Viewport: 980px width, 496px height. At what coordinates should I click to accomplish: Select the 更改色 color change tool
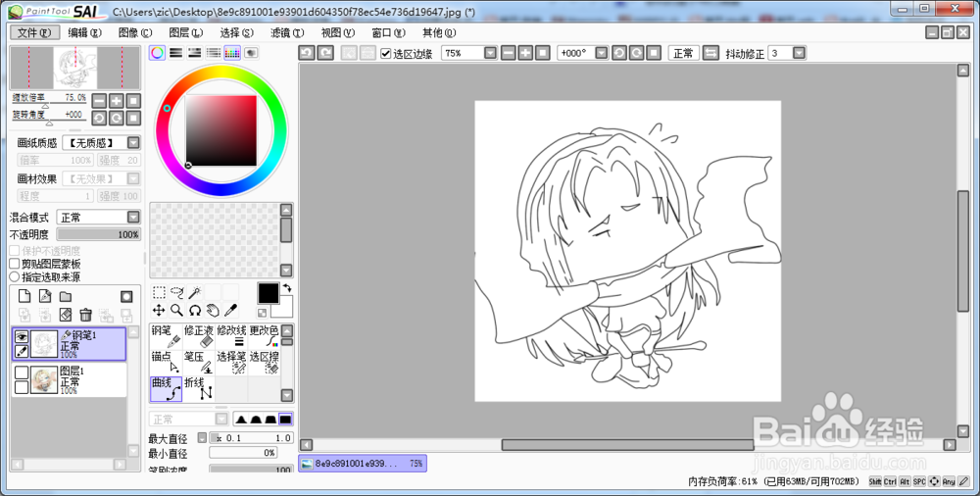(x=264, y=336)
